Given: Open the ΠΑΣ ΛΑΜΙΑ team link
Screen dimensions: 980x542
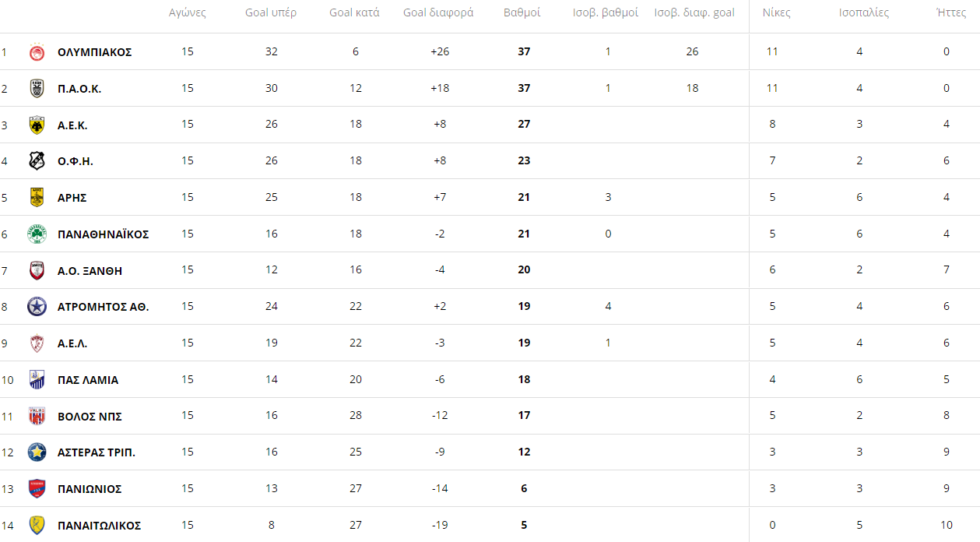Looking at the screenshot, I should [88, 380].
